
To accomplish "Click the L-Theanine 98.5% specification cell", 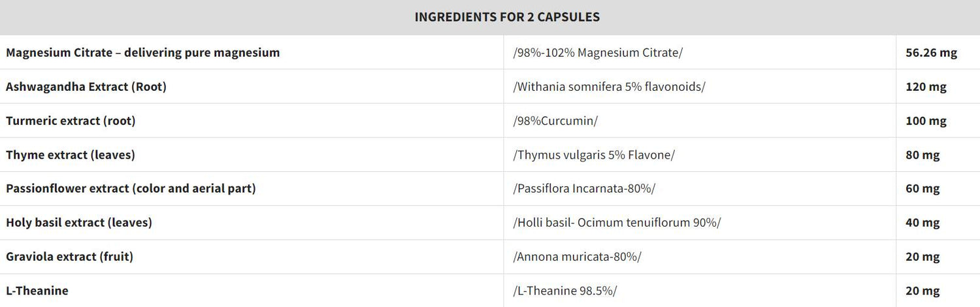I will pos(565,291).
